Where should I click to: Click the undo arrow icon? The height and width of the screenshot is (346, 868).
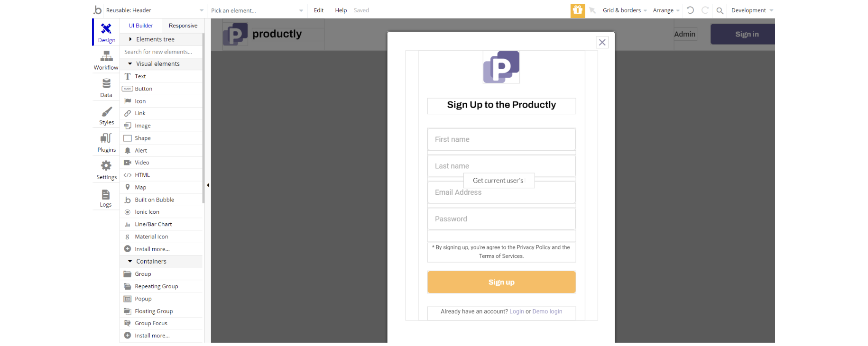coord(690,10)
